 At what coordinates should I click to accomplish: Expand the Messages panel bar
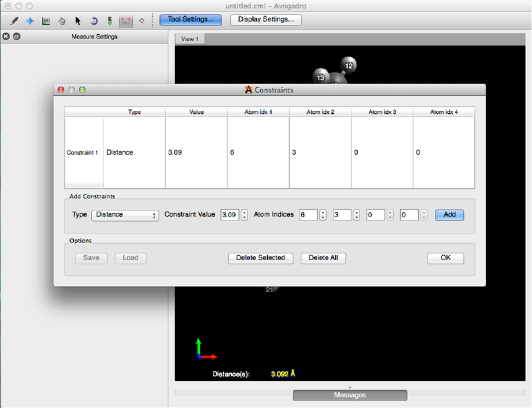(x=350, y=395)
